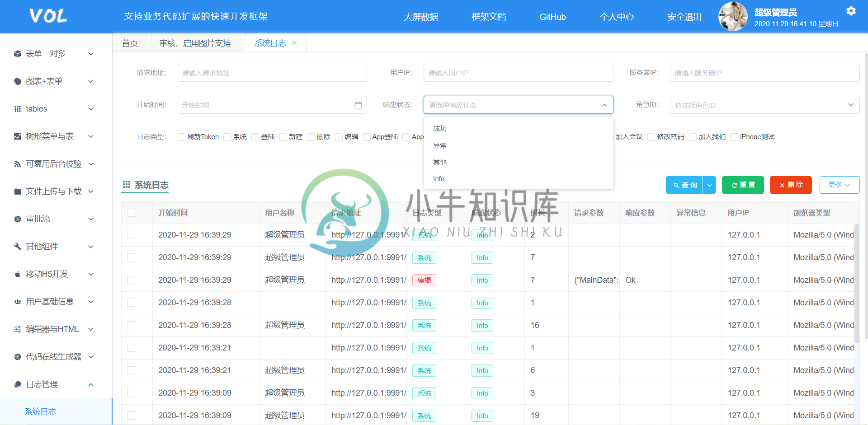Click the red 编辑 log type tag
This screenshot has height=425, width=868.
424,280
